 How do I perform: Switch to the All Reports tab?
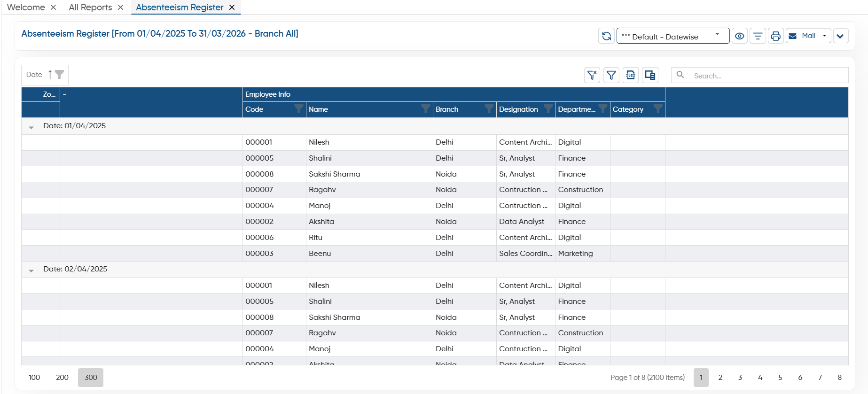click(x=90, y=8)
